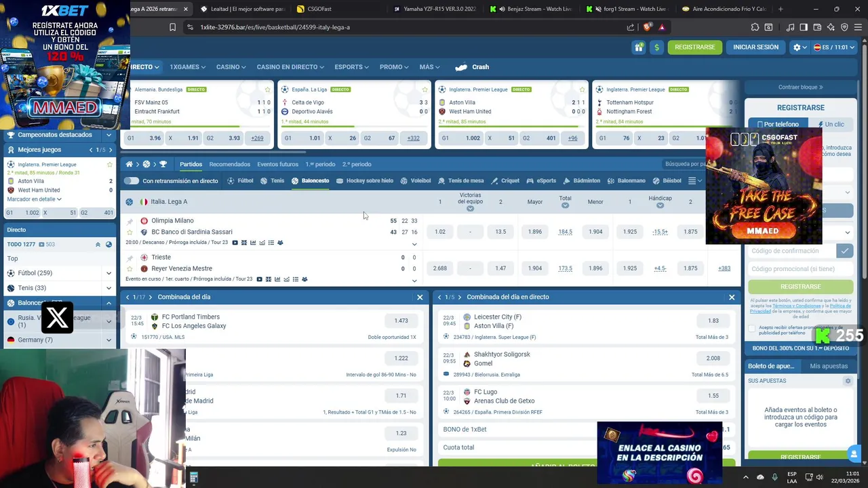Image resolution: width=868 pixels, height=488 pixels.
Task: Expand Olimpia Milano match markets chevron
Action: coord(414,244)
